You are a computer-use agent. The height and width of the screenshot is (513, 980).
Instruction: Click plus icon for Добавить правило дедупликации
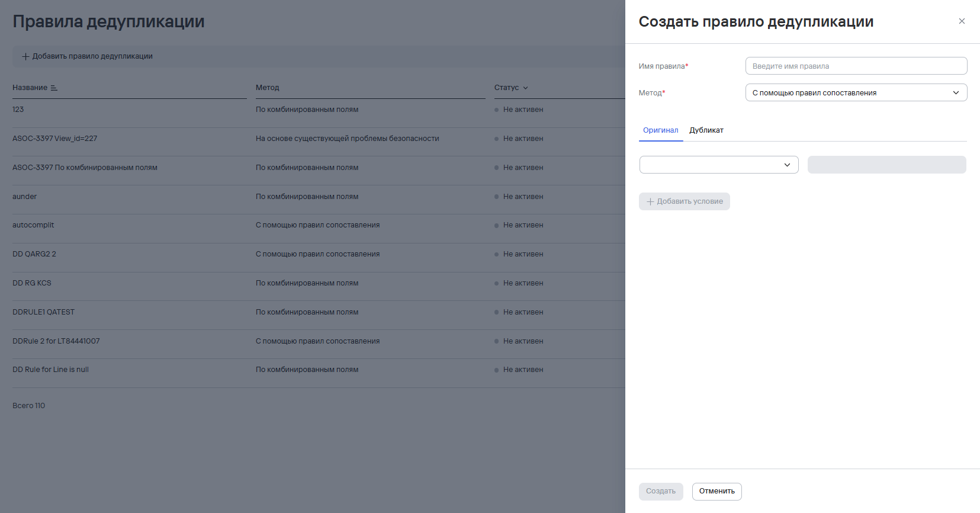(25, 56)
